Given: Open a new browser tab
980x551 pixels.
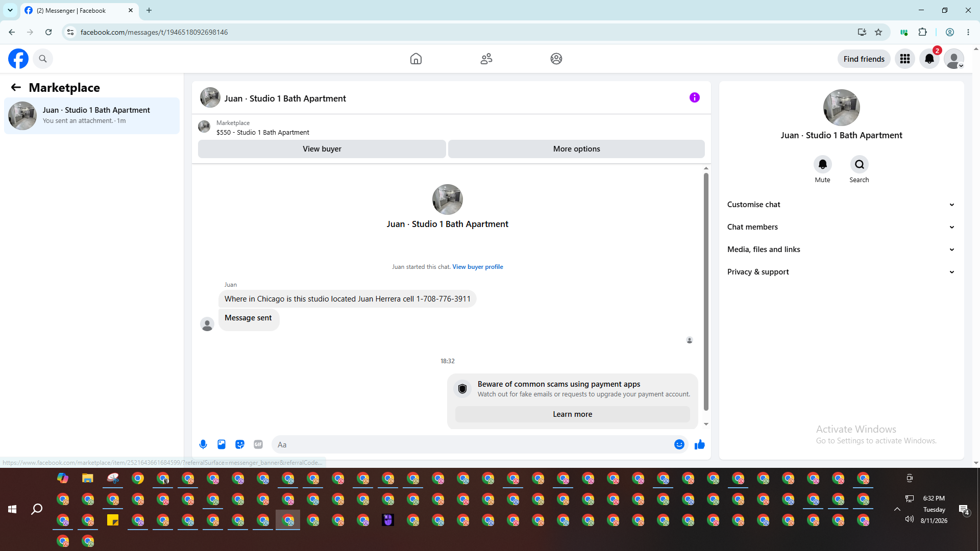Looking at the screenshot, I should pyautogui.click(x=149, y=10).
